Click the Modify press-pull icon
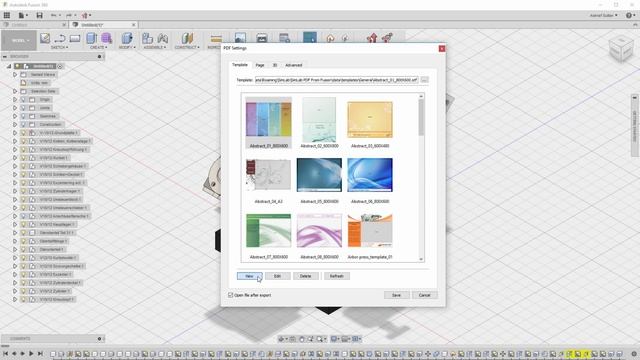 tap(127, 38)
